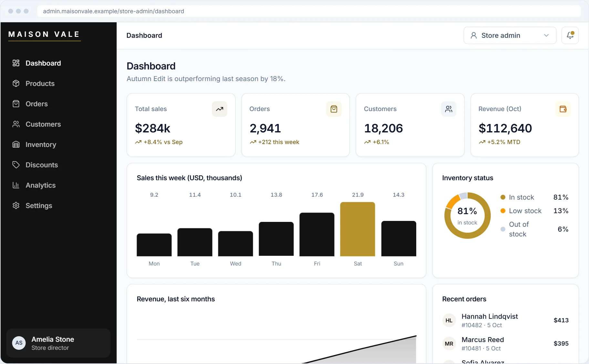Click the Revenue (Oct) $112,640 card
Image resolution: width=589 pixels, height=364 pixels.
524,125
